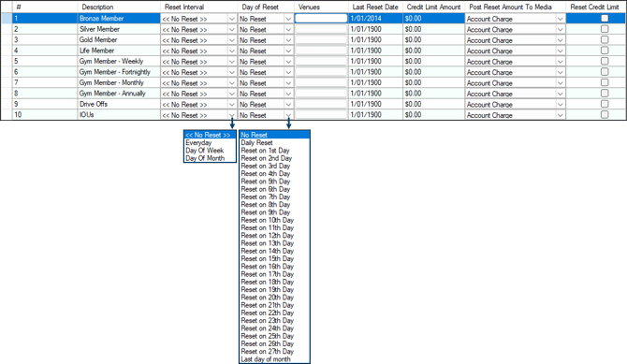This screenshot has height=364, width=627.
Task: Pick Day Of Month interval option
Action: pyautogui.click(x=205, y=158)
